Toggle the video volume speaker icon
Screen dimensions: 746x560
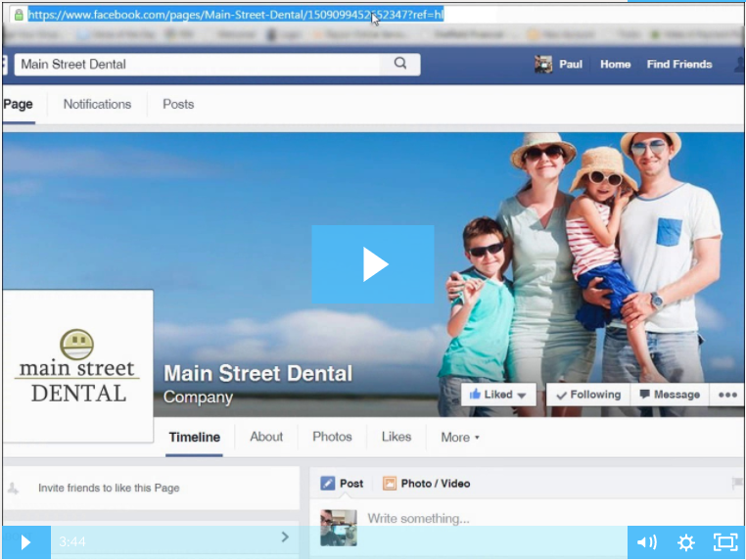coord(647,542)
